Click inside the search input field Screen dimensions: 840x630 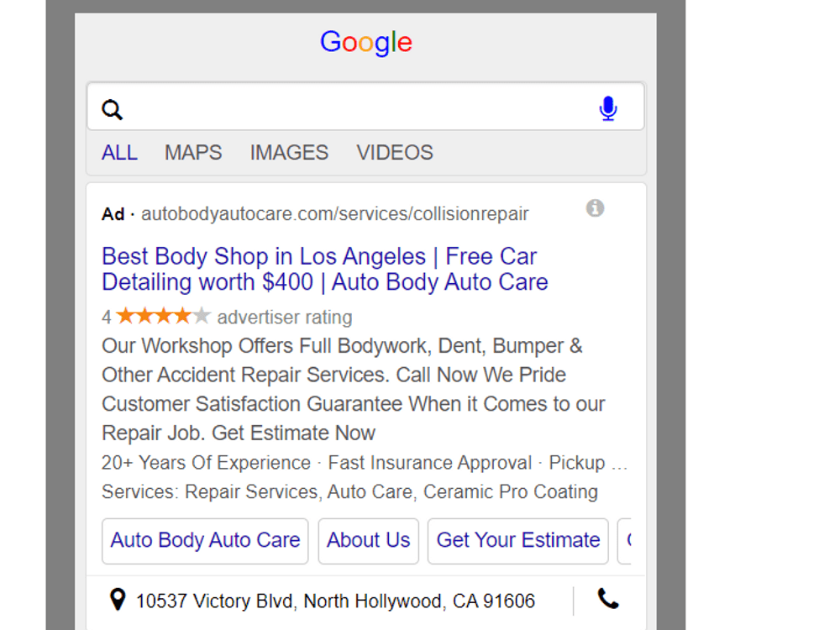[x=366, y=106]
